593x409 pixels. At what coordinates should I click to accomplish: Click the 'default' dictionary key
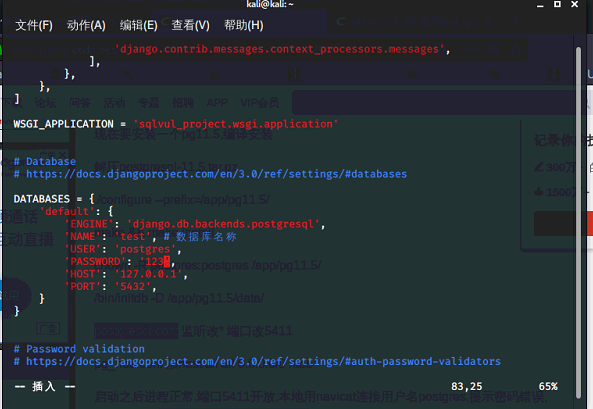coord(67,211)
